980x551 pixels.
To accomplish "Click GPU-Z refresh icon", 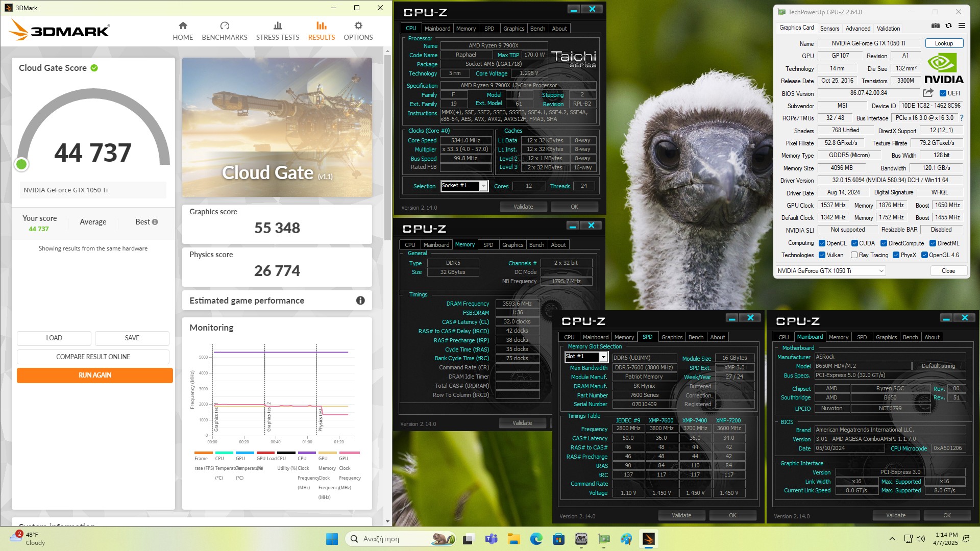I will [x=948, y=26].
